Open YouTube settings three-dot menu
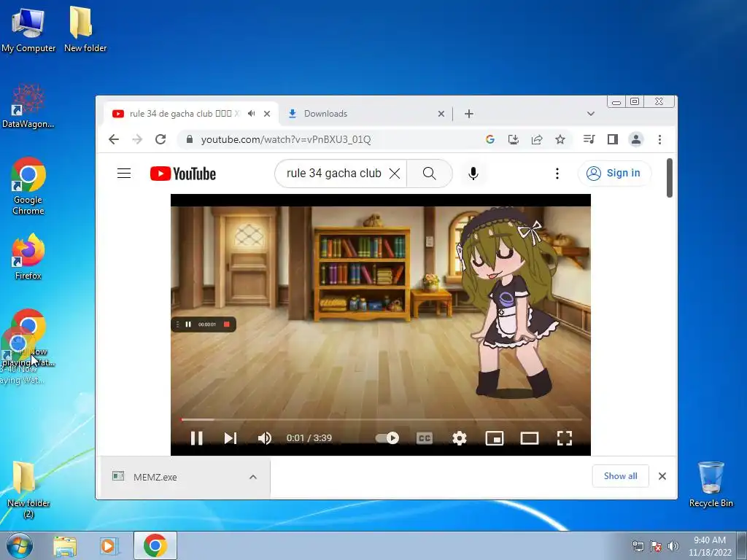The width and height of the screenshot is (747, 560). (x=557, y=174)
